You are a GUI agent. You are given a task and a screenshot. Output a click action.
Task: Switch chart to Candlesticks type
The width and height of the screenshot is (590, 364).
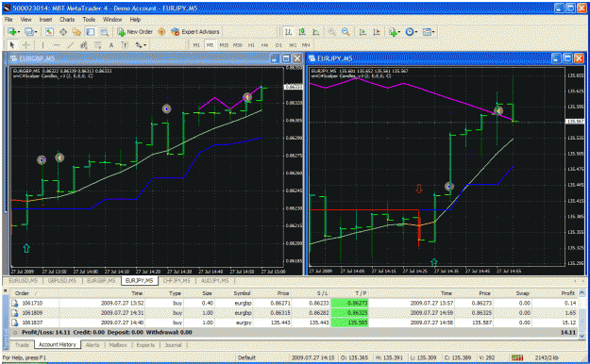pos(302,32)
